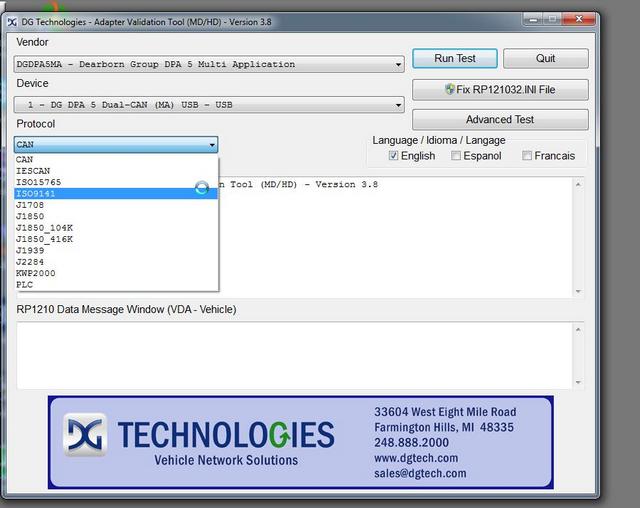This screenshot has width=640, height=508.
Task: Open the Device dropdown list
Action: [398, 105]
